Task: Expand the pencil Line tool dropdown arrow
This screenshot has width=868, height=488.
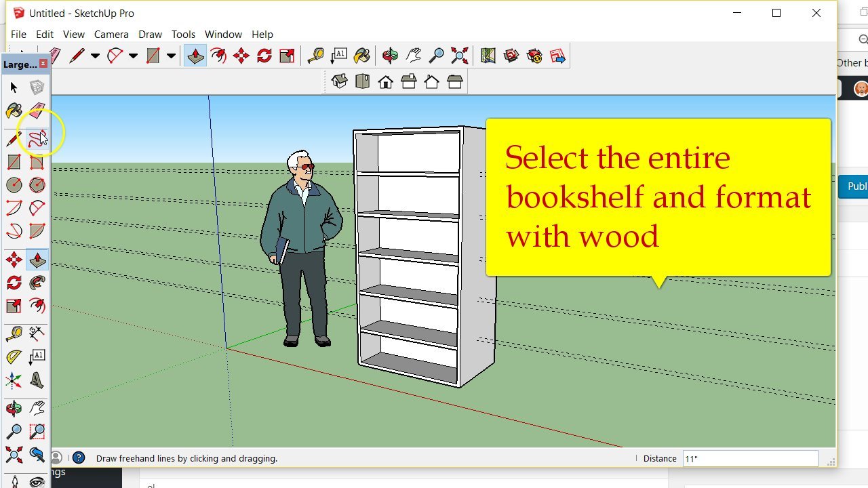Action: [x=95, y=56]
